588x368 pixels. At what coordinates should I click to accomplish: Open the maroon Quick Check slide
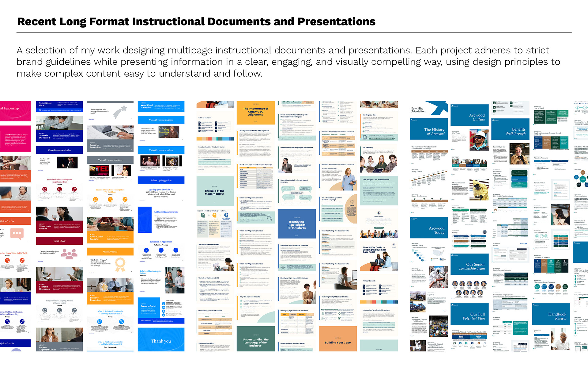(59, 241)
